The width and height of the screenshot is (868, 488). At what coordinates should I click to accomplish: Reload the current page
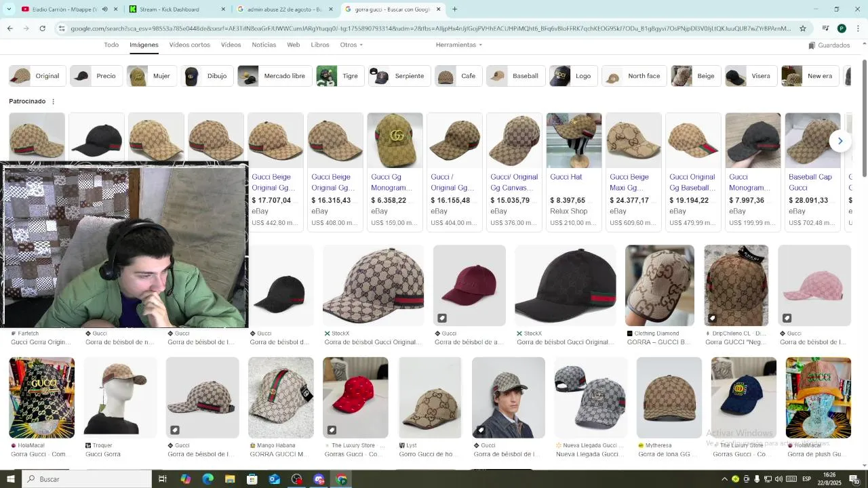[42, 28]
